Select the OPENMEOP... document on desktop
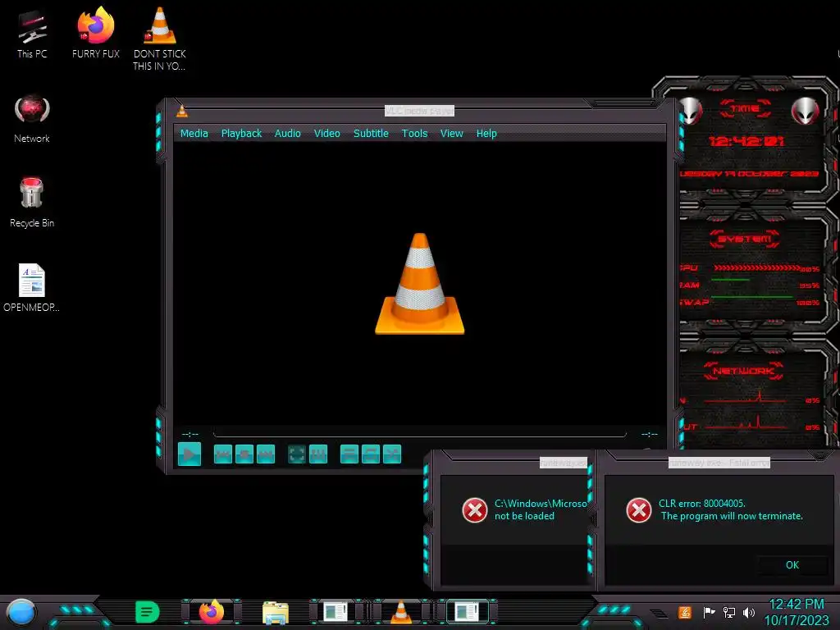The height and width of the screenshot is (630, 840). [x=32, y=288]
